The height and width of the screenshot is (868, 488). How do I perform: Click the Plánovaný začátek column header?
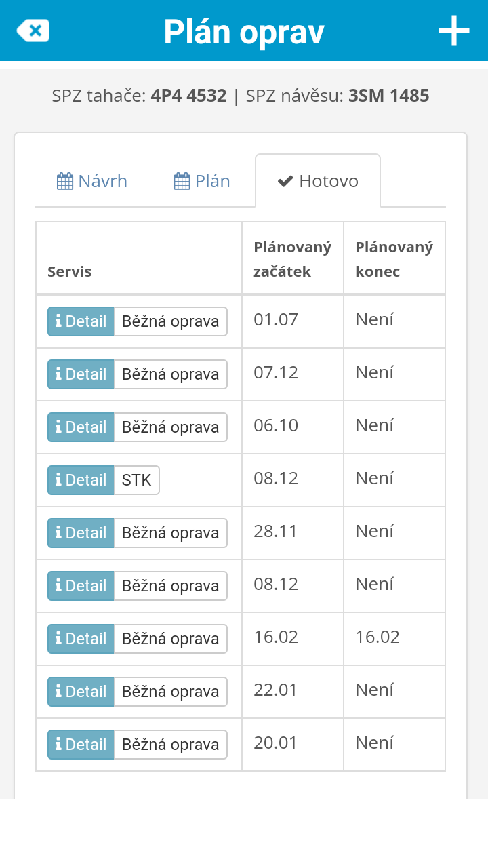292,259
